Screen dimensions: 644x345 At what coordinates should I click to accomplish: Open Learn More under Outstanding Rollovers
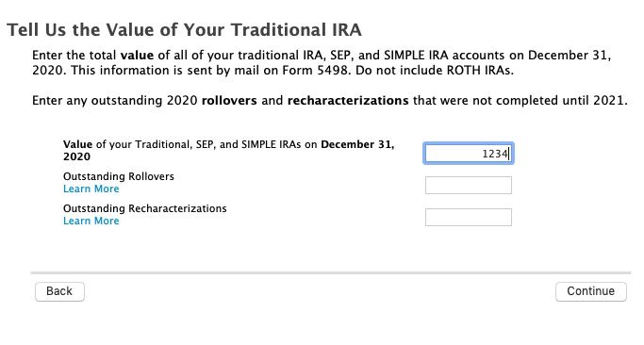point(91,189)
